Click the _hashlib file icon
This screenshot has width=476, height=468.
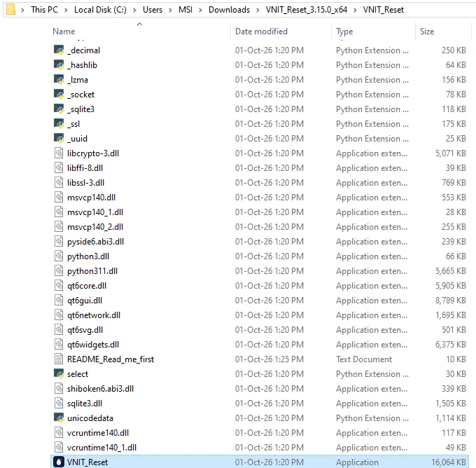[59, 64]
